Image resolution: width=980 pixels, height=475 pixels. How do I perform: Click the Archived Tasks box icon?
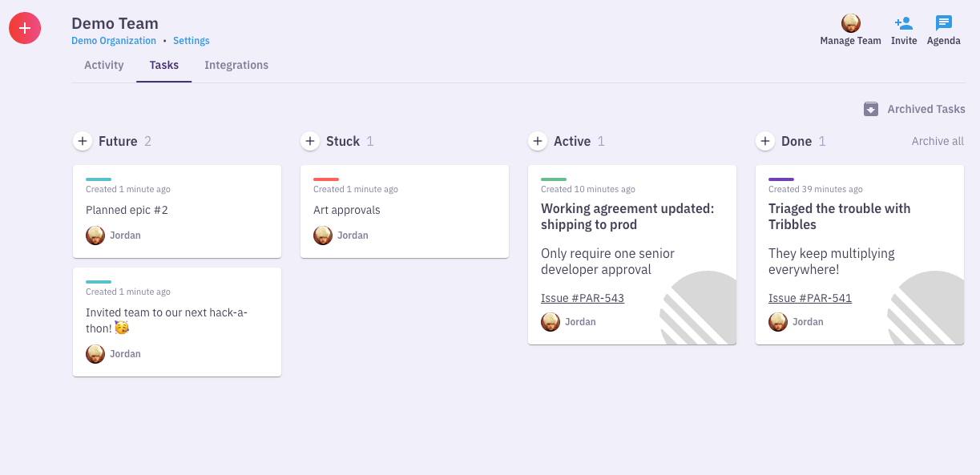coord(871,109)
